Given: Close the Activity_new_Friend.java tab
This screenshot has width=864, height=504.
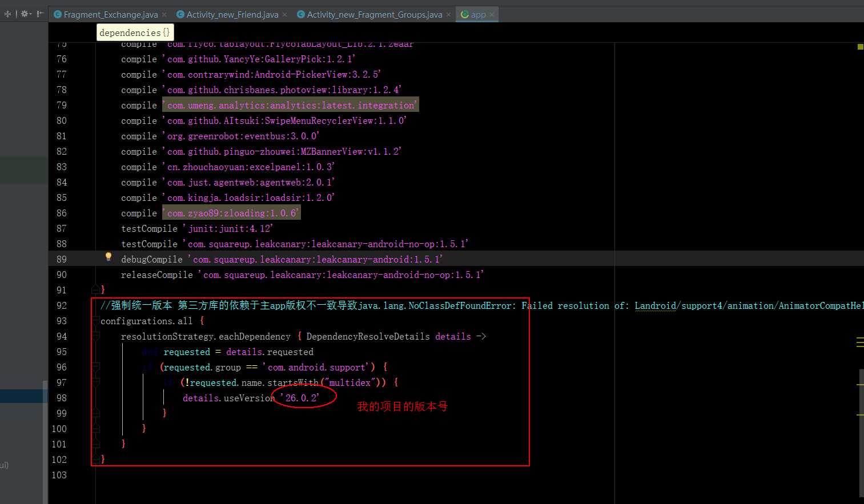Looking at the screenshot, I should click(285, 15).
